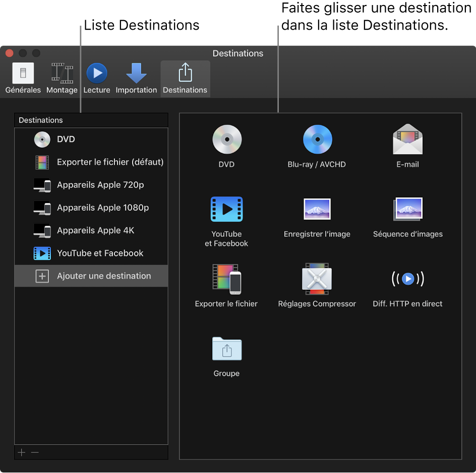Image resolution: width=476 pixels, height=473 pixels.
Task: Click the remove (−) button below the list
Action: pyautogui.click(x=35, y=452)
